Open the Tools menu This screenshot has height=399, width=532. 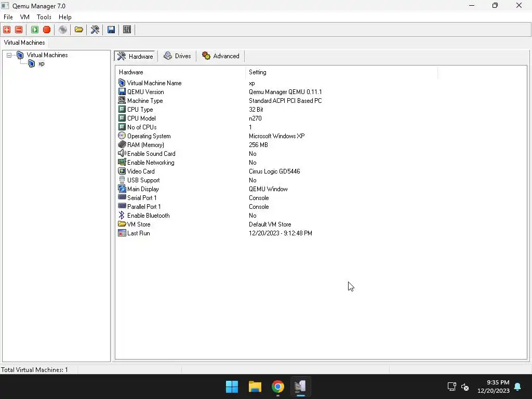click(x=44, y=17)
